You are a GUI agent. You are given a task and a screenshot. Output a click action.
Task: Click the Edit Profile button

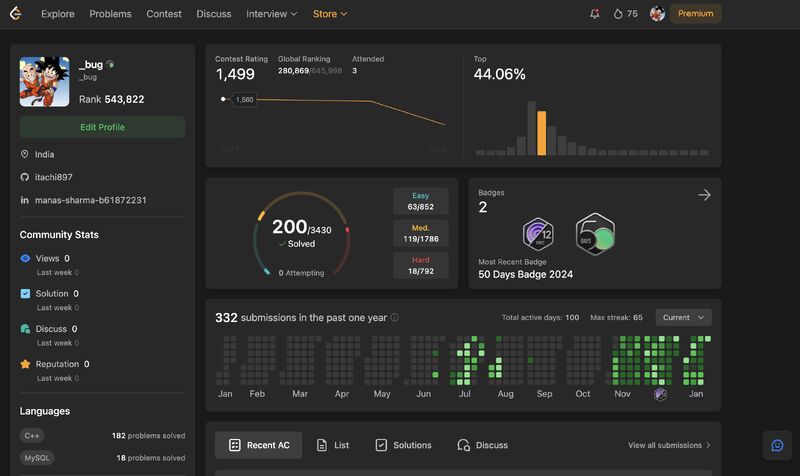103,127
